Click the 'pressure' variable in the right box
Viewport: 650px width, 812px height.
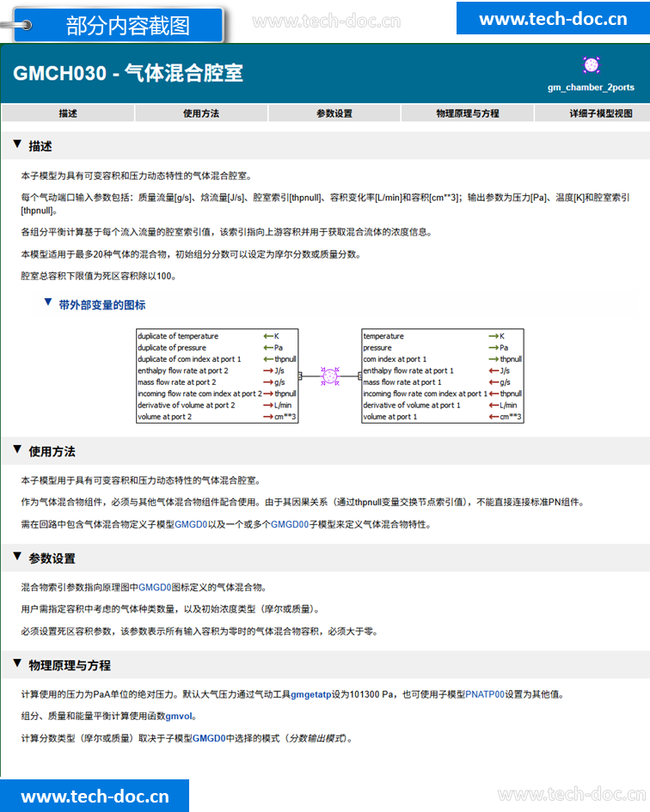click(x=377, y=347)
